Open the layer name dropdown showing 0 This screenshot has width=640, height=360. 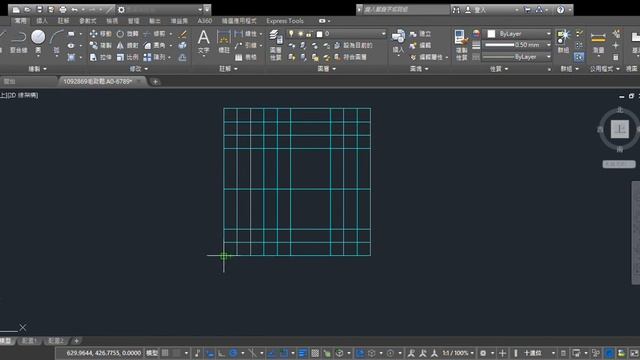pos(336,33)
